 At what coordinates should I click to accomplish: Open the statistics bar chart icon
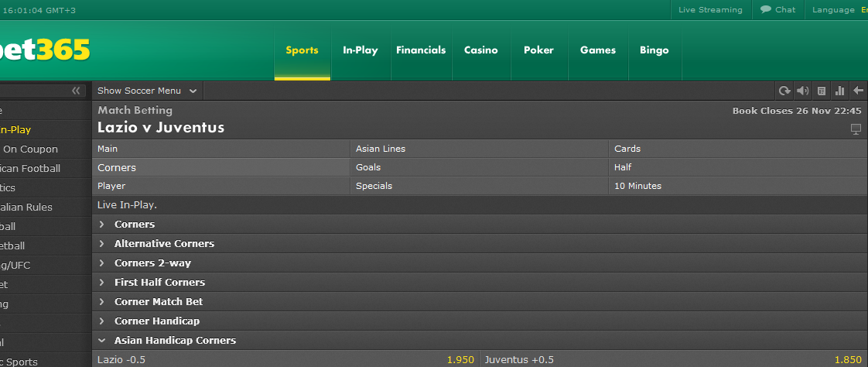pyautogui.click(x=840, y=91)
